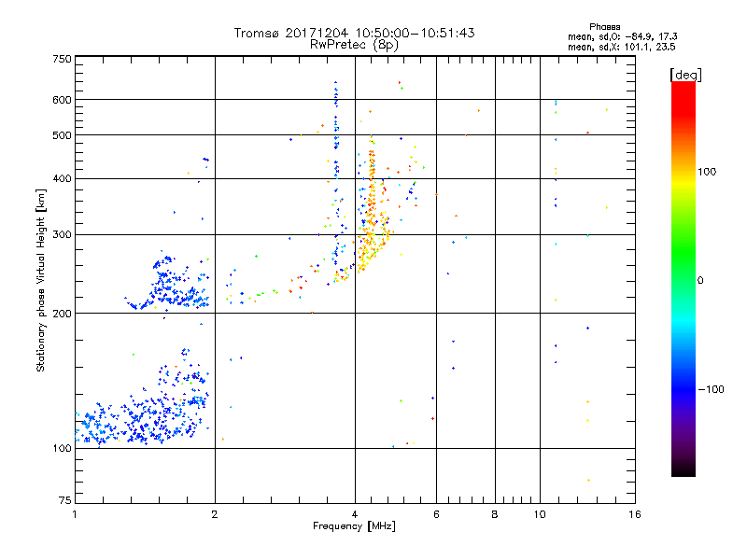Click the x-axis tick label "6"

point(436,514)
